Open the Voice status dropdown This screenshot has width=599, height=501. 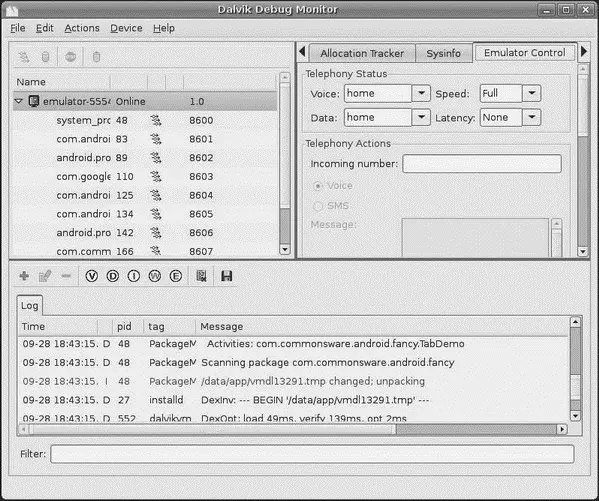click(421, 93)
